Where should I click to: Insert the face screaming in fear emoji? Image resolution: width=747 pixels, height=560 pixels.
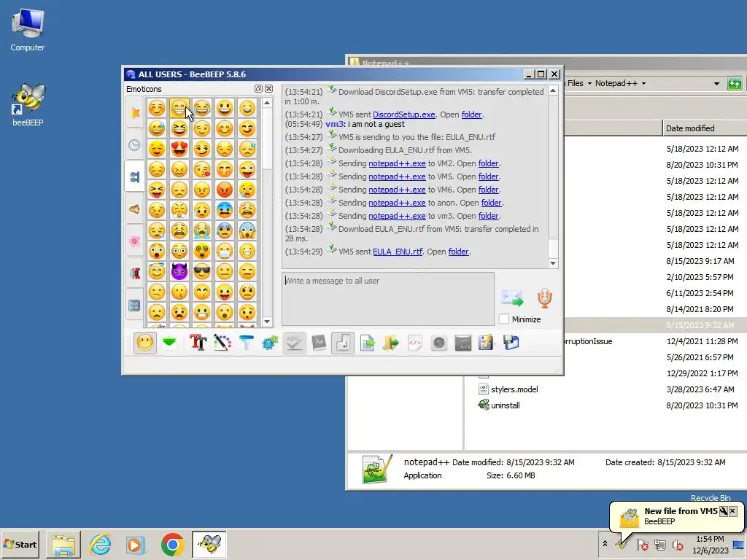pyautogui.click(x=247, y=230)
